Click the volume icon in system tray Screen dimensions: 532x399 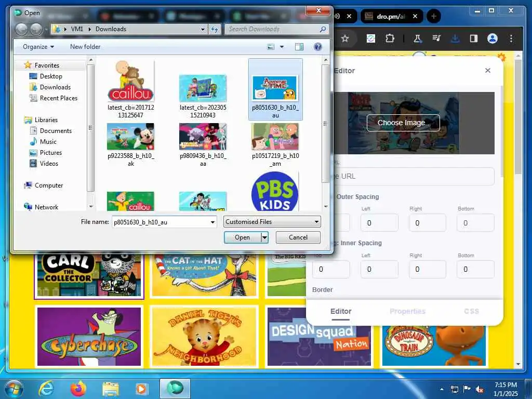tap(480, 389)
